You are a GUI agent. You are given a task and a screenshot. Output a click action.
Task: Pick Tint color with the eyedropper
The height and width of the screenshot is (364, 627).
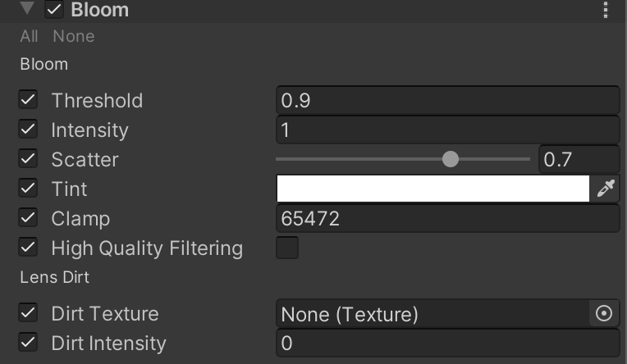point(606,189)
